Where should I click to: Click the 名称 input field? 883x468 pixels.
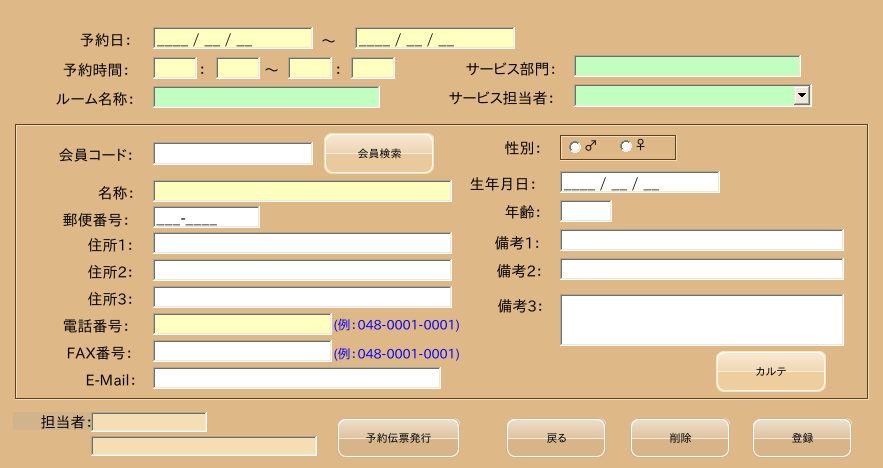[302, 191]
